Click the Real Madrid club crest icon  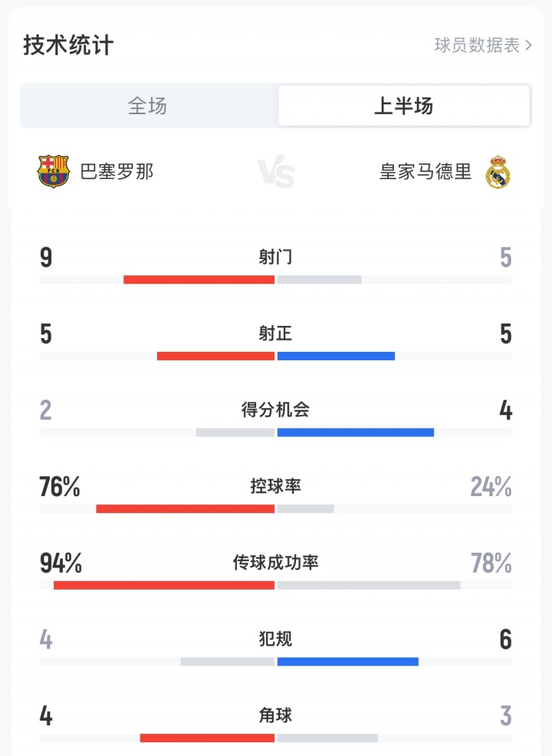point(498,173)
